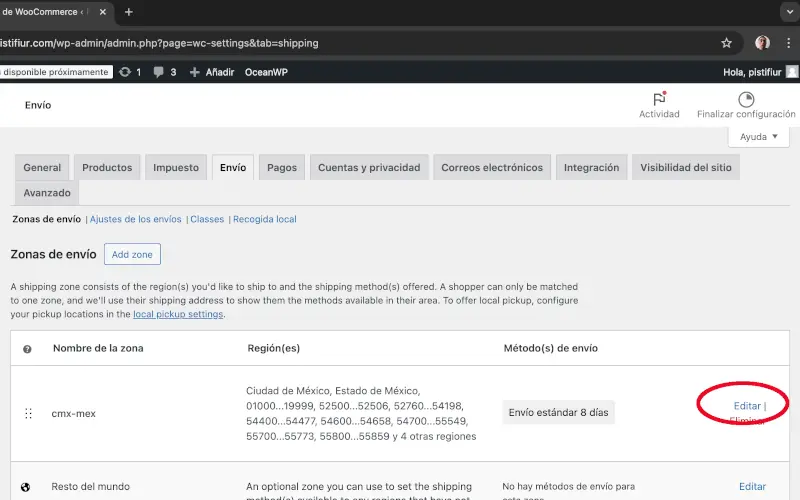The width and height of the screenshot is (800, 500).
Task: Click the help question-mark icon in table header
Action: coord(27,349)
